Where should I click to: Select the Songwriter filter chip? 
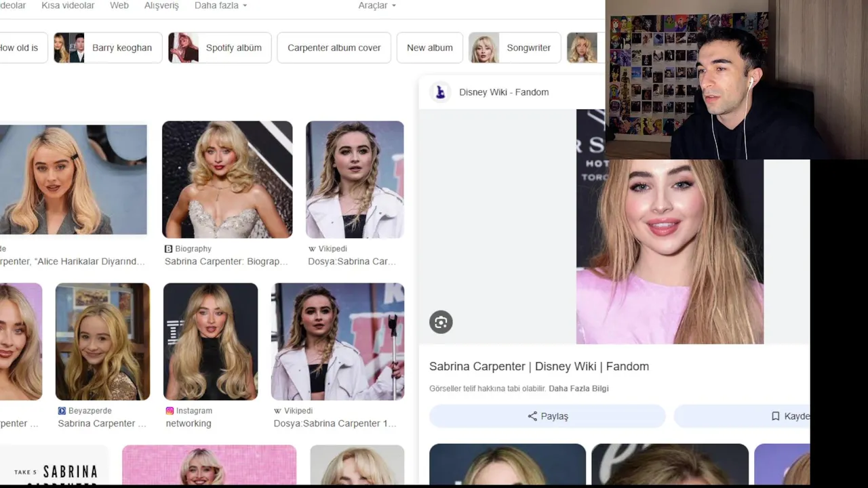point(515,47)
